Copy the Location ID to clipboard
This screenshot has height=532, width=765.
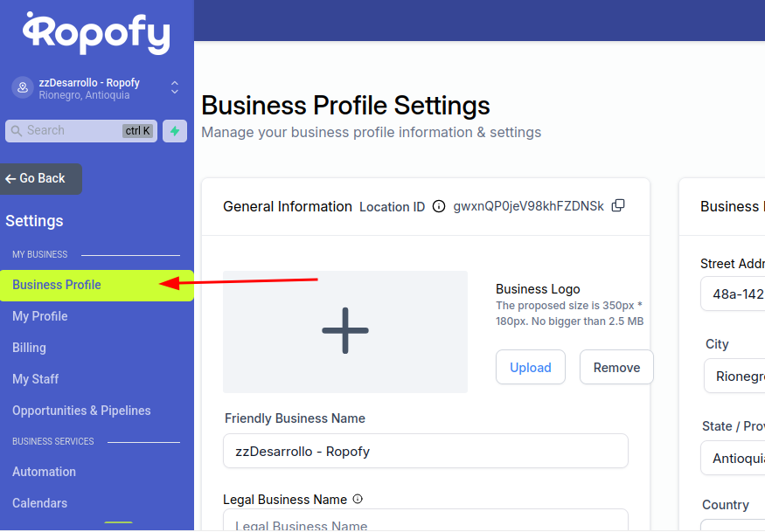(x=618, y=206)
